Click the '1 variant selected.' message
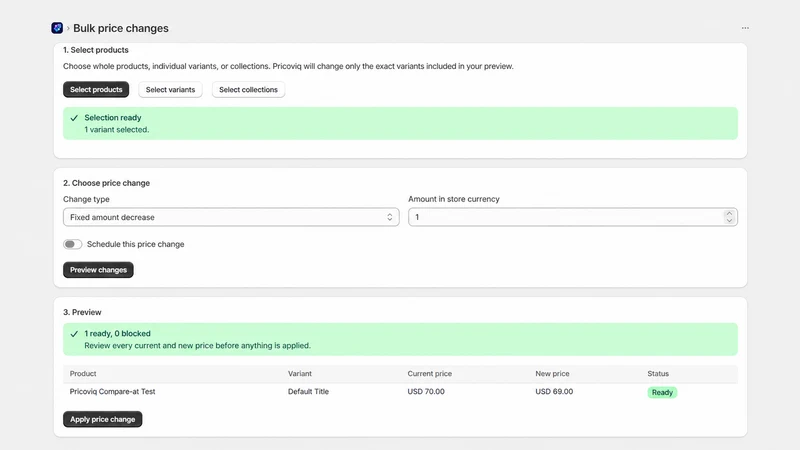This screenshot has width=800, height=450. [x=117, y=130]
